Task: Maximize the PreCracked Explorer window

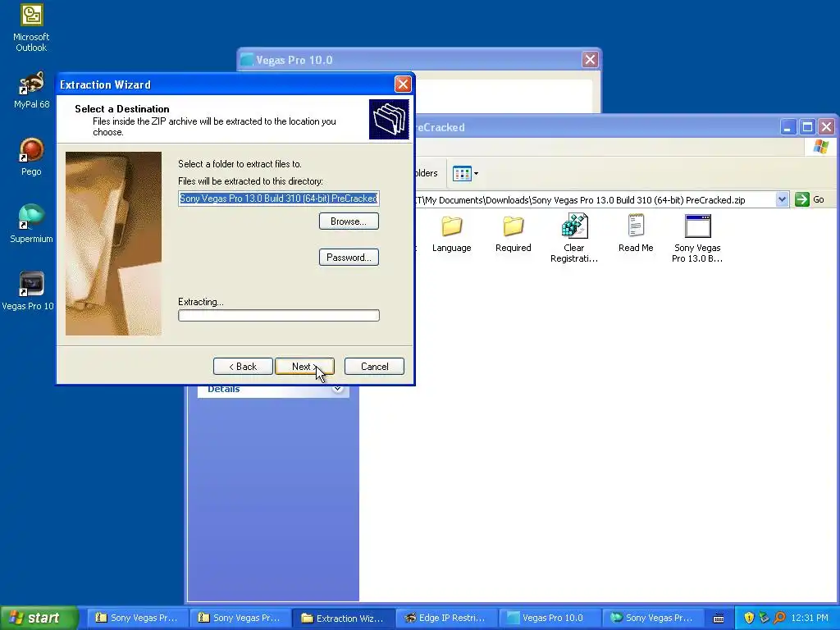Action: tap(807, 127)
